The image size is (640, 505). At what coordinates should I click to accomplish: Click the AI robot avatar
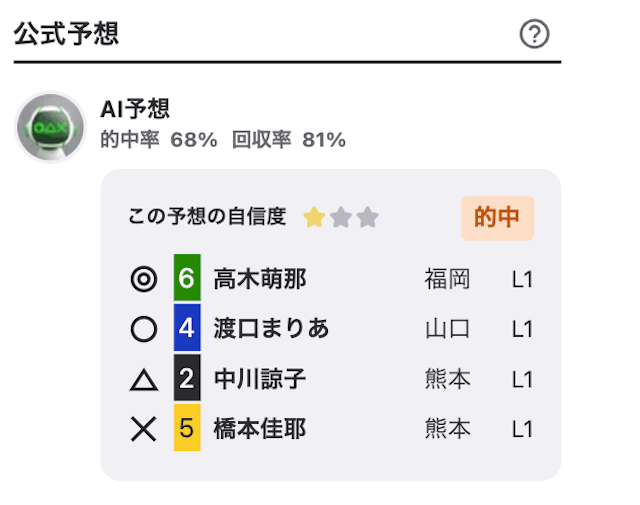pyautogui.click(x=51, y=127)
